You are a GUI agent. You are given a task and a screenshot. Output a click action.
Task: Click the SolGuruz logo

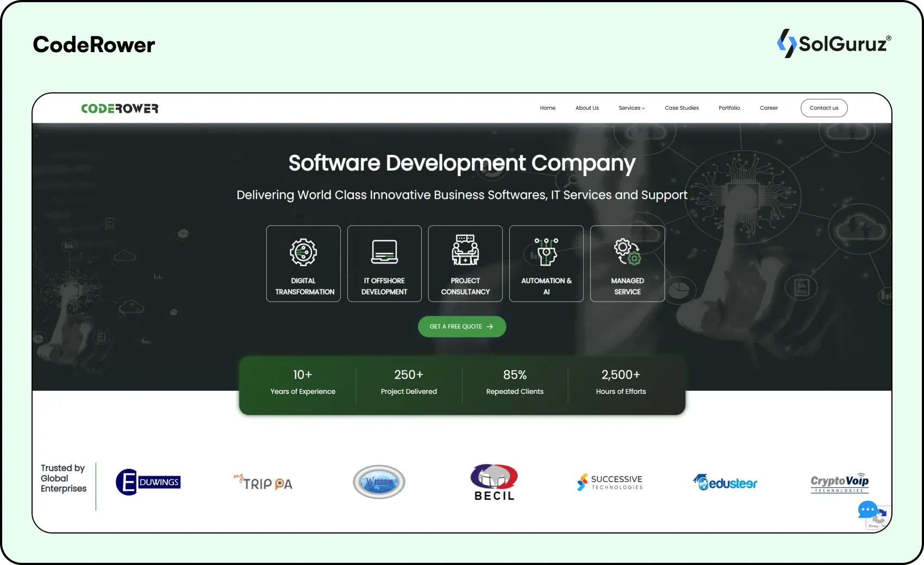[834, 43]
